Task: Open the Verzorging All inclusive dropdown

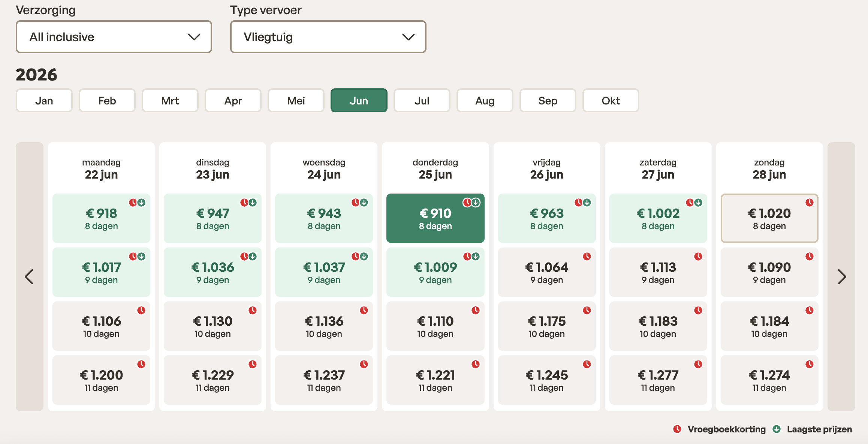Action: click(114, 37)
